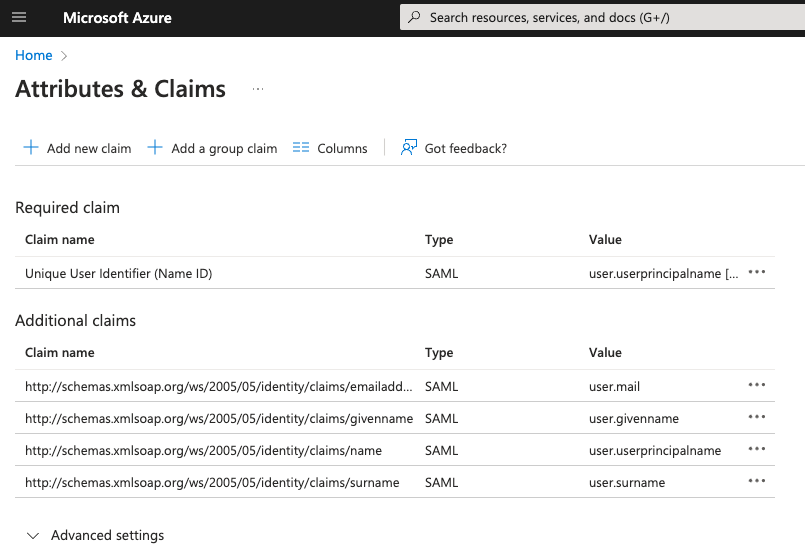This screenshot has height=557, width=805.
Task: Click the Add a group claim plus icon
Action: click(x=155, y=148)
